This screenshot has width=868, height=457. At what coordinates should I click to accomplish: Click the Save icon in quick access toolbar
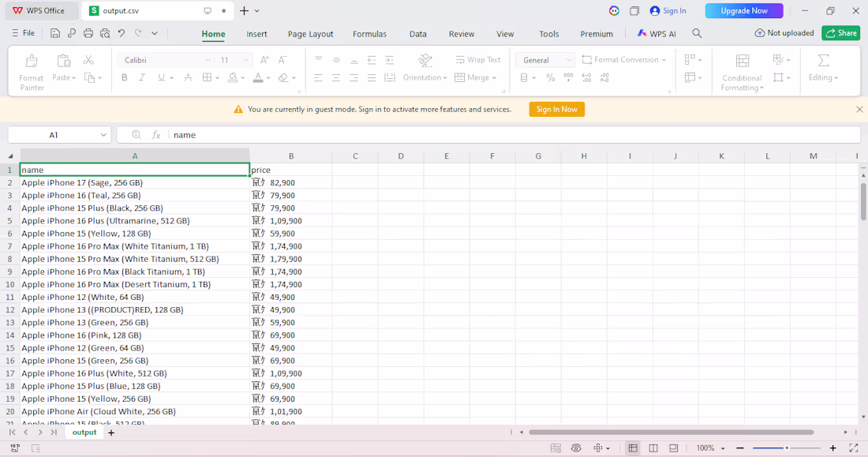pyautogui.click(x=54, y=33)
